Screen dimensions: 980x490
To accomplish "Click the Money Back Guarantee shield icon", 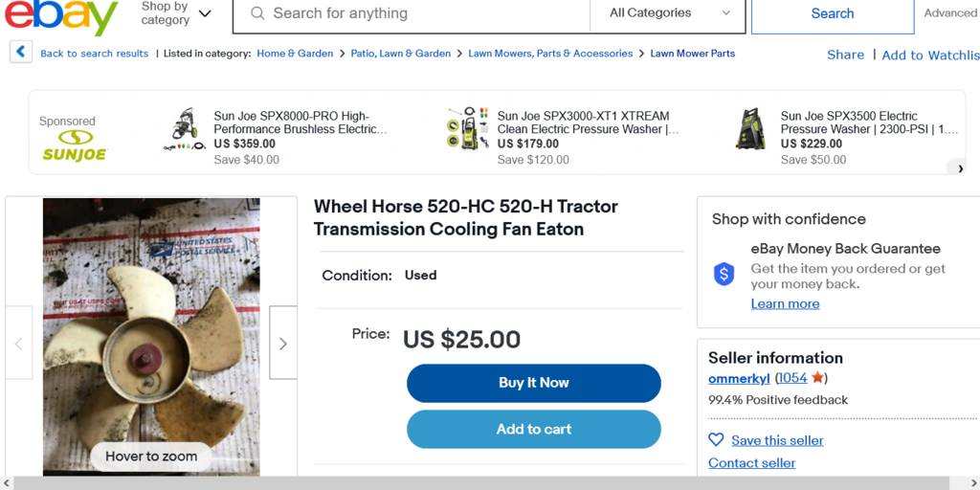I will (724, 275).
